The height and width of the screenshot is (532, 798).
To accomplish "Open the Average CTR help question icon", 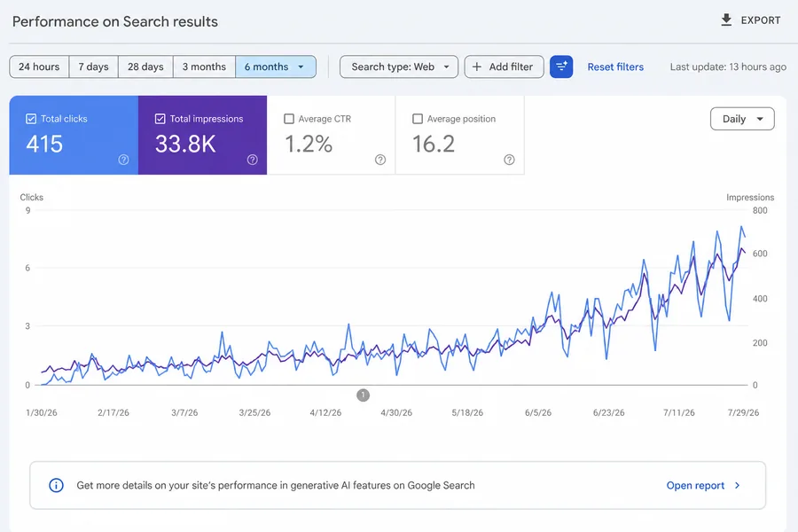I will coord(380,160).
